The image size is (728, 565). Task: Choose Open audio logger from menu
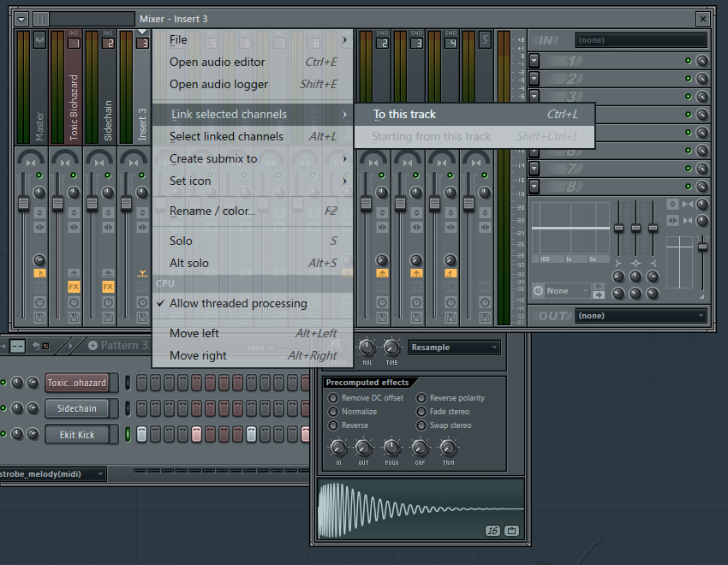pyautogui.click(x=253, y=85)
